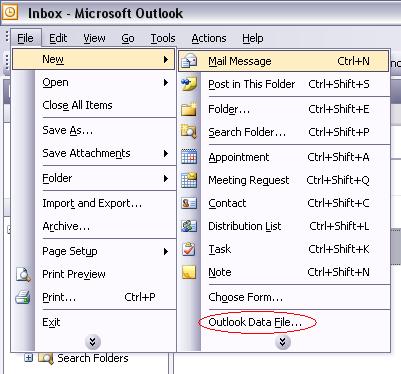
Task: Click the new Folder icon
Action: 189,109
